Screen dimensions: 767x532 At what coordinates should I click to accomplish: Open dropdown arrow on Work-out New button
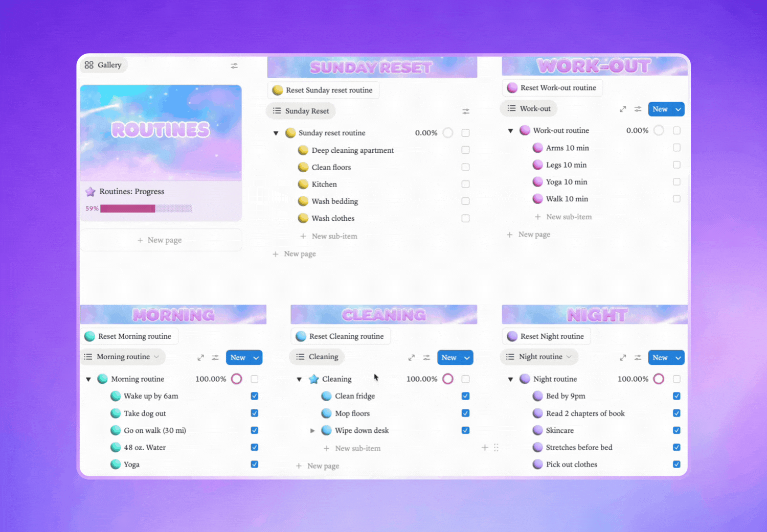coord(678,109)
